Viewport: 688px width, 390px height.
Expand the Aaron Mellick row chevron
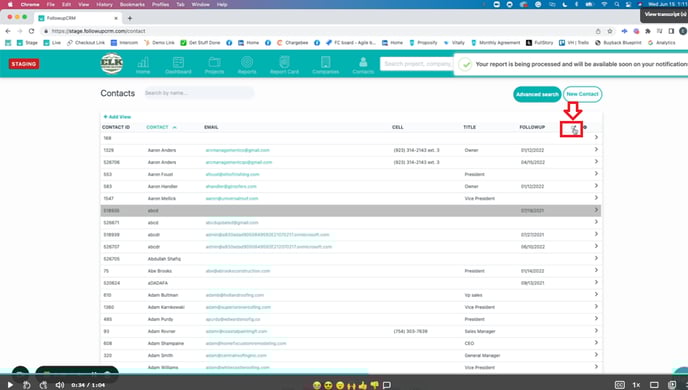[x=596, y=198]
